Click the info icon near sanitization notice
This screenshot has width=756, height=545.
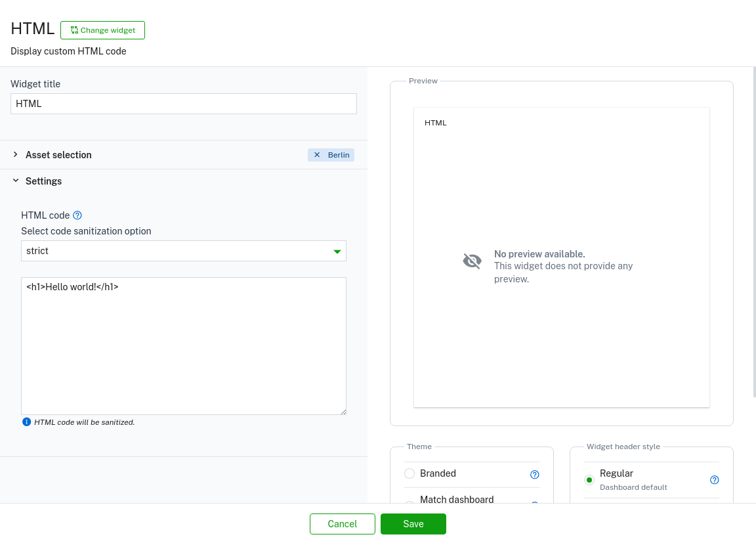tap(27, 422)
